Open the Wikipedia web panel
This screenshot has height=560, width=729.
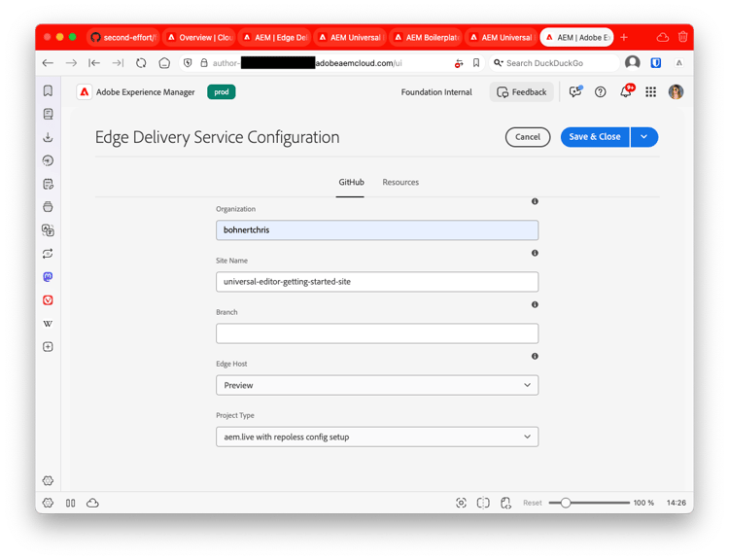(x=48, y=323)
